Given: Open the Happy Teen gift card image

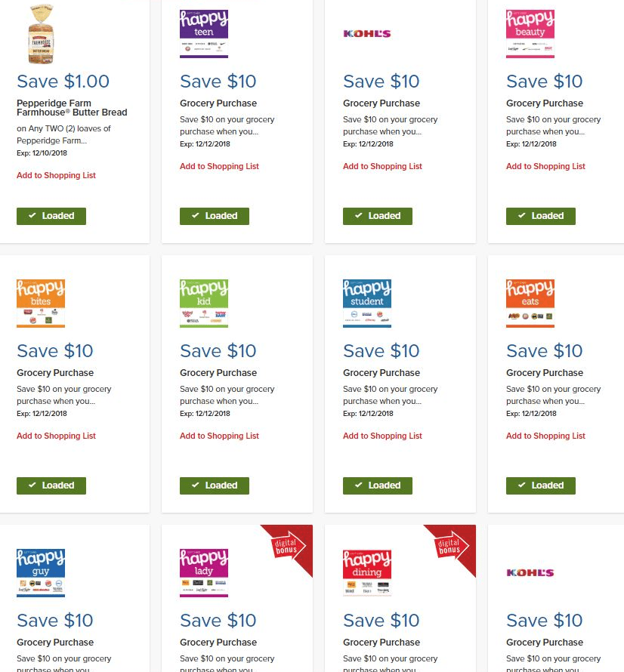Looking at the screenshot, I should click(204, 34).
